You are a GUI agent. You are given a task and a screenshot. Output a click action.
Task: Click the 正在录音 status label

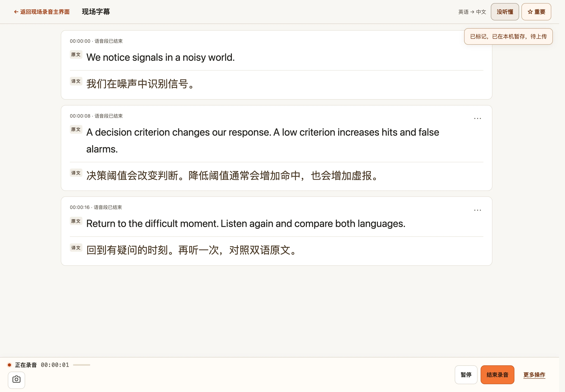point(26,365)
